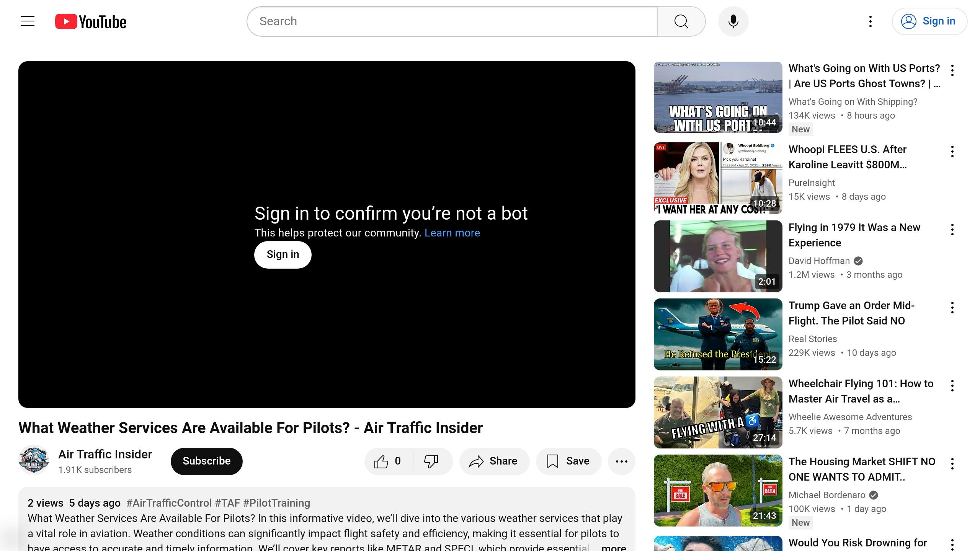The height and width of the screenshot is (551, 980).
Task: Open Air Traffic Insider channel avatar
Action: [34, 460]
